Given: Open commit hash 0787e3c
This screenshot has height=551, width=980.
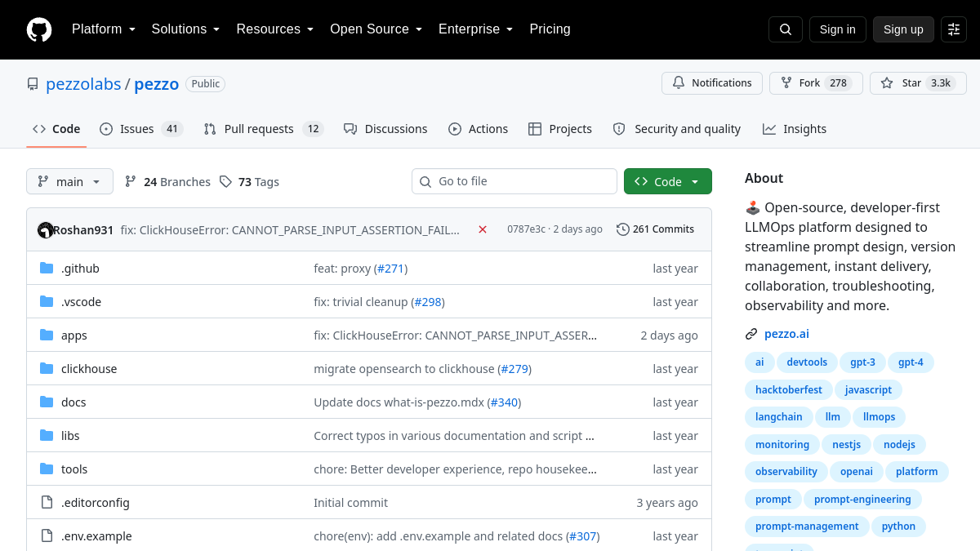Looking at the screenshot, I should coord(526,229).
